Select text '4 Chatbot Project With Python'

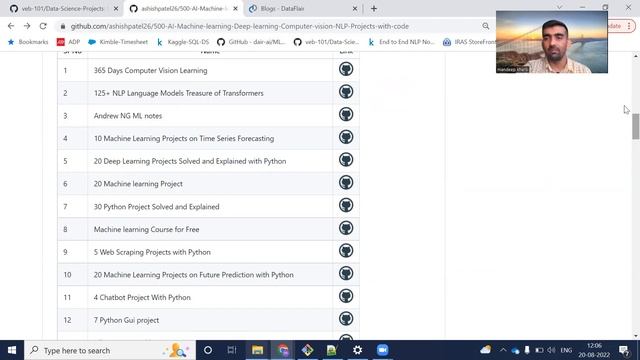click(142, 298)
